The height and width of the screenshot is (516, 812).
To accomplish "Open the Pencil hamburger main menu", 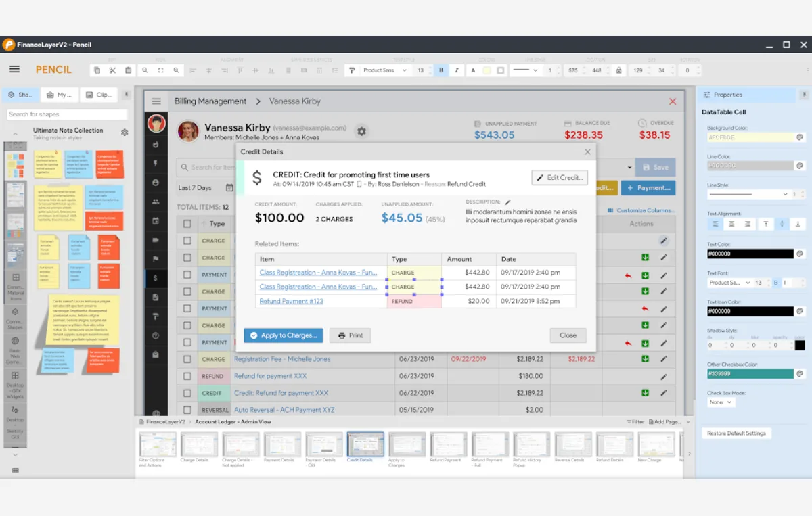I will coord(14,69).
